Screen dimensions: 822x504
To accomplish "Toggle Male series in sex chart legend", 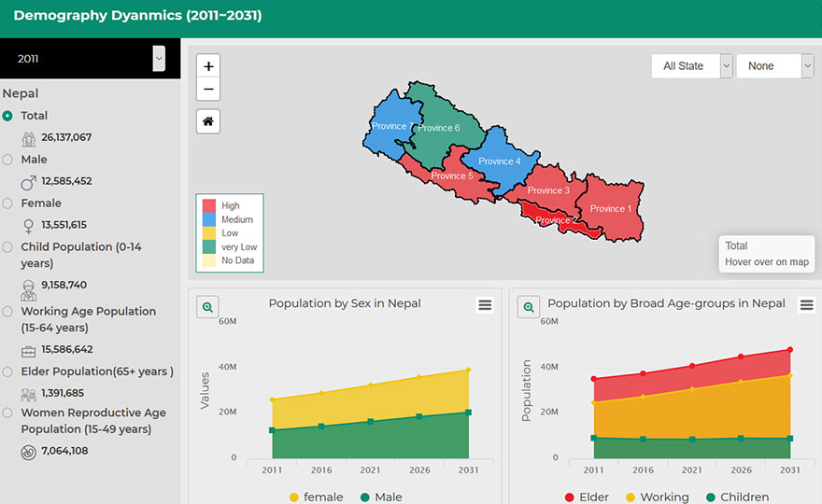I will point(381,497).
